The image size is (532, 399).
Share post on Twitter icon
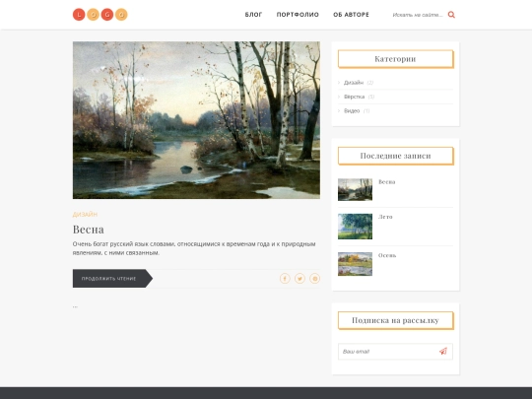[x=299, y=279]
